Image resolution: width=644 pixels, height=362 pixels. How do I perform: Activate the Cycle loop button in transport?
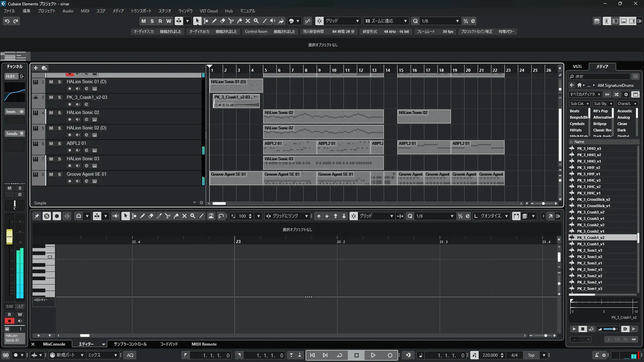[339, 355]
